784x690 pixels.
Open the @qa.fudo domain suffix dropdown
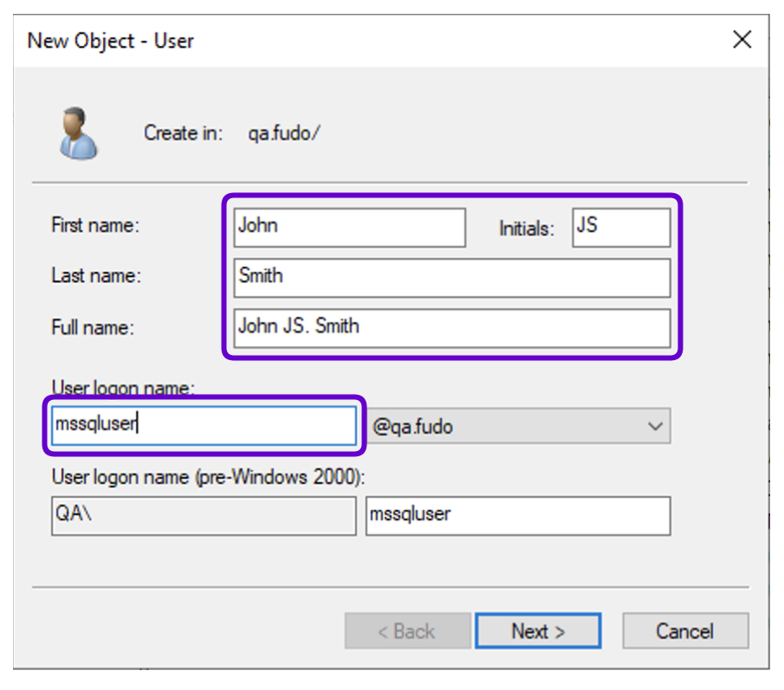point(519,426)
